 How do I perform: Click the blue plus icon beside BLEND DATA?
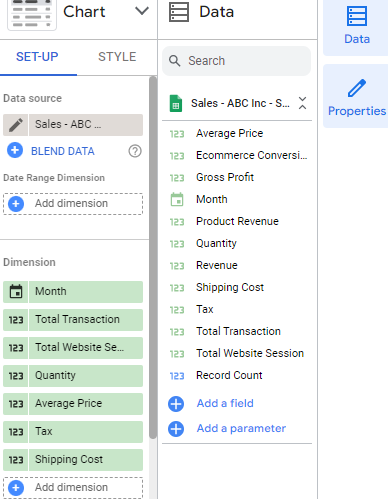click(15, 151)
